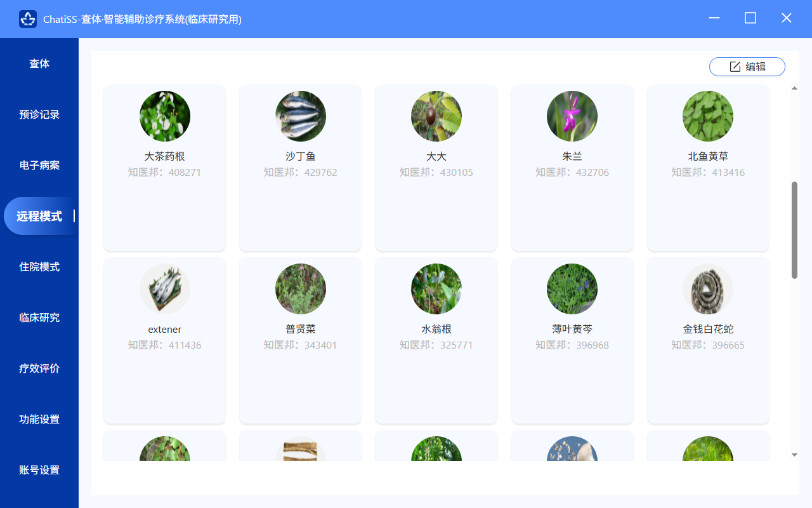Click ID text 知医邦：396665
812x508 pixels.
click(708, 345)
